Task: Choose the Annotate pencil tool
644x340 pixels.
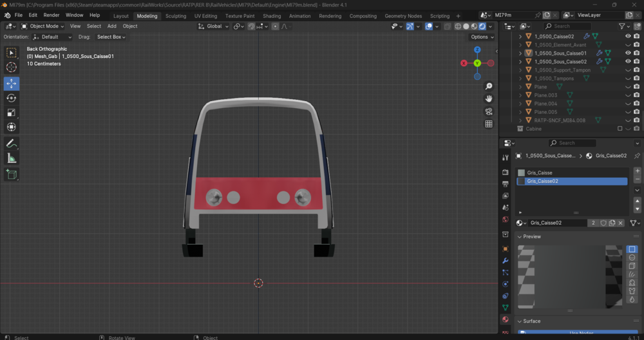Action: (x=12, y=144)
